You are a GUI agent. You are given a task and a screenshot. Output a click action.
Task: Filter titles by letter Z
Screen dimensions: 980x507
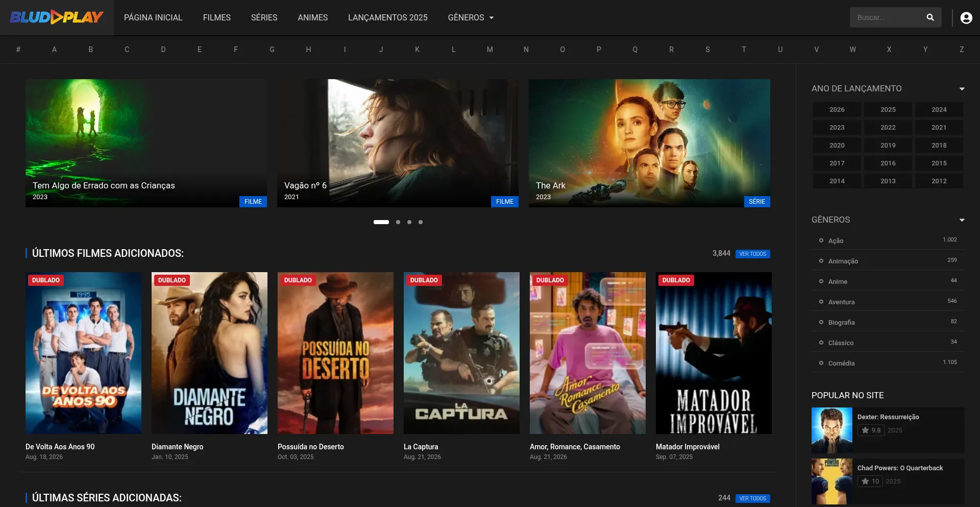[962, 50]
